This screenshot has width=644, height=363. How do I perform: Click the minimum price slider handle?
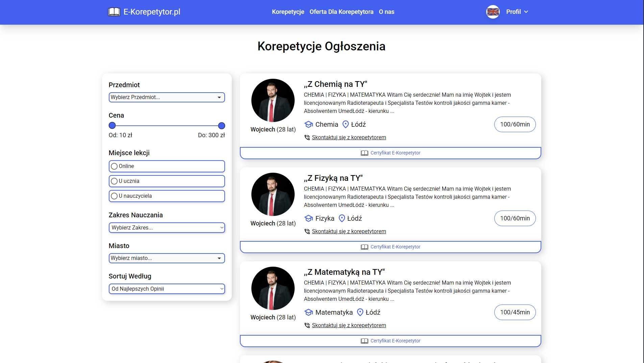112,126
